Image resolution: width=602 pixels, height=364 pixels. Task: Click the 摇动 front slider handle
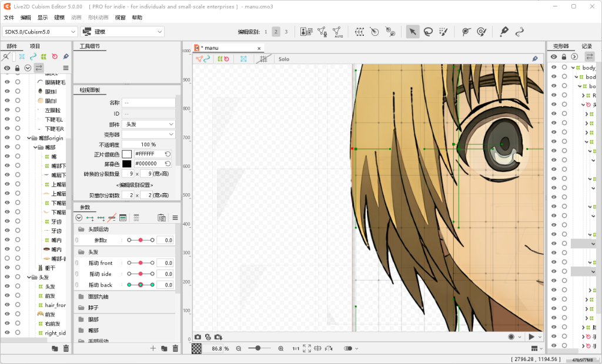click(x=141, y=263)
